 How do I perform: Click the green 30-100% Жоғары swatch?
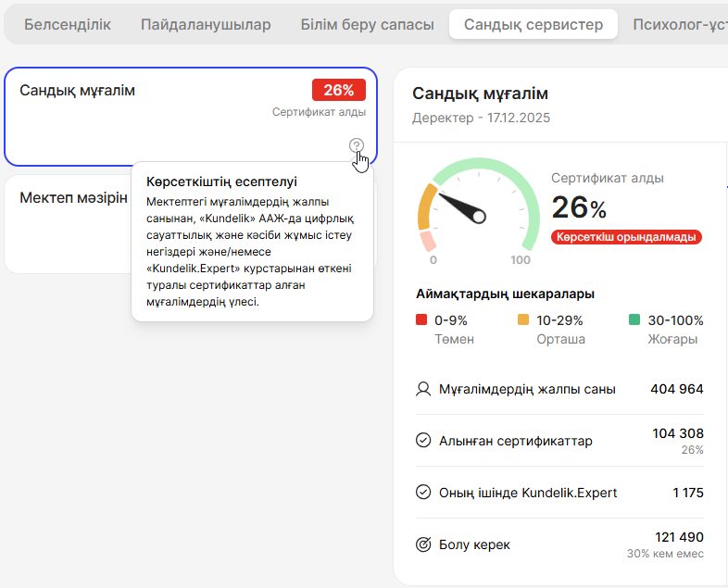pos(634,320)
